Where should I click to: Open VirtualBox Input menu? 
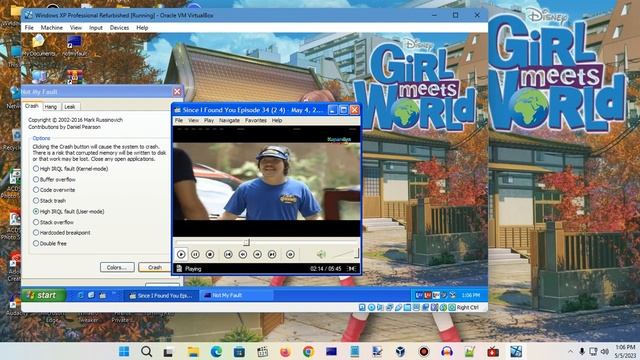96,28
